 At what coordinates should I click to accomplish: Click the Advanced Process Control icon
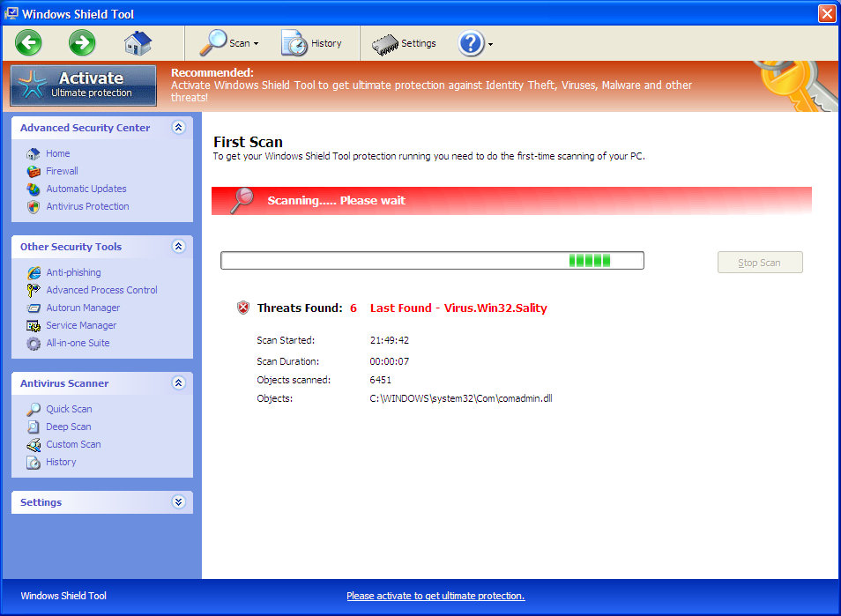pos(33,290)
